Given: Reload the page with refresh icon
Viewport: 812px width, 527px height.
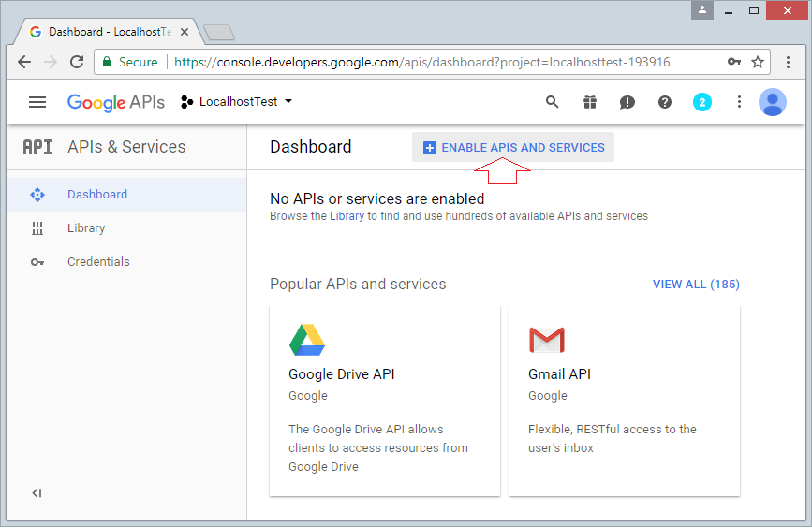Looking at the screenshot, I should [x=77, y=62].
